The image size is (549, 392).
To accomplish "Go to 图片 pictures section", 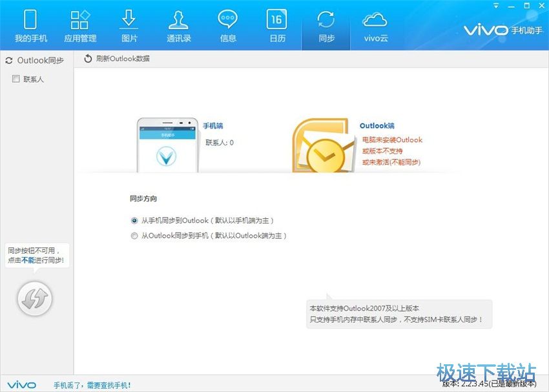I will [x=129, y=26].
